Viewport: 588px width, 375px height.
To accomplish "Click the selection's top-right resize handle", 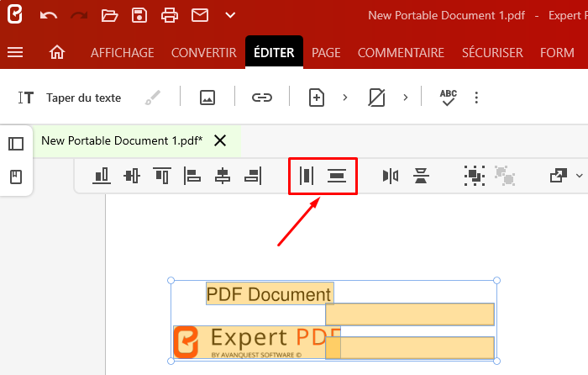I will pos(497,280).
